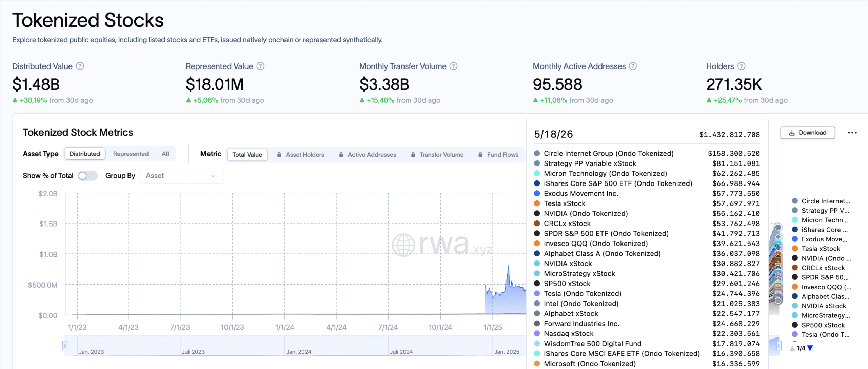
Task: Click Exodus Movement Inc. tooltip row
Action: 647,193
